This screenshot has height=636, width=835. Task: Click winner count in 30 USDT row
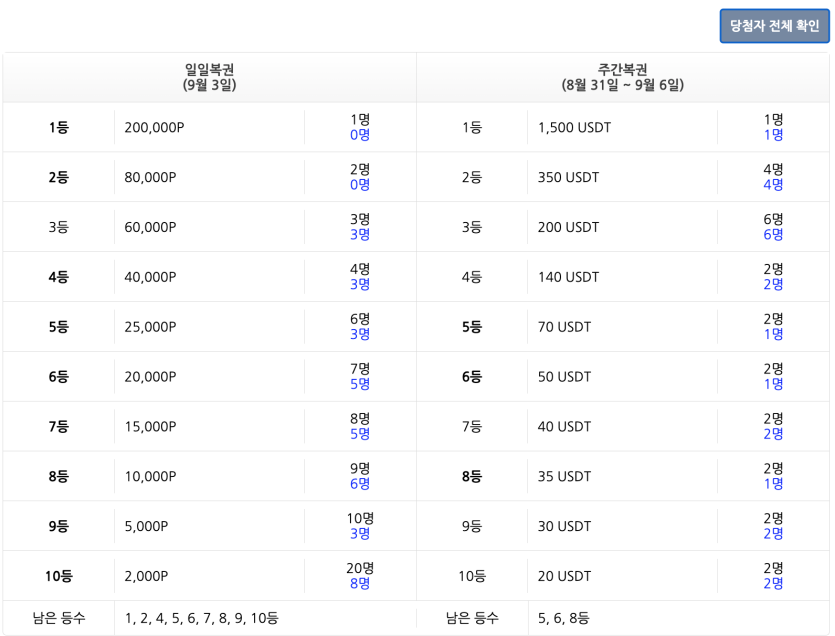coord(773,526)
